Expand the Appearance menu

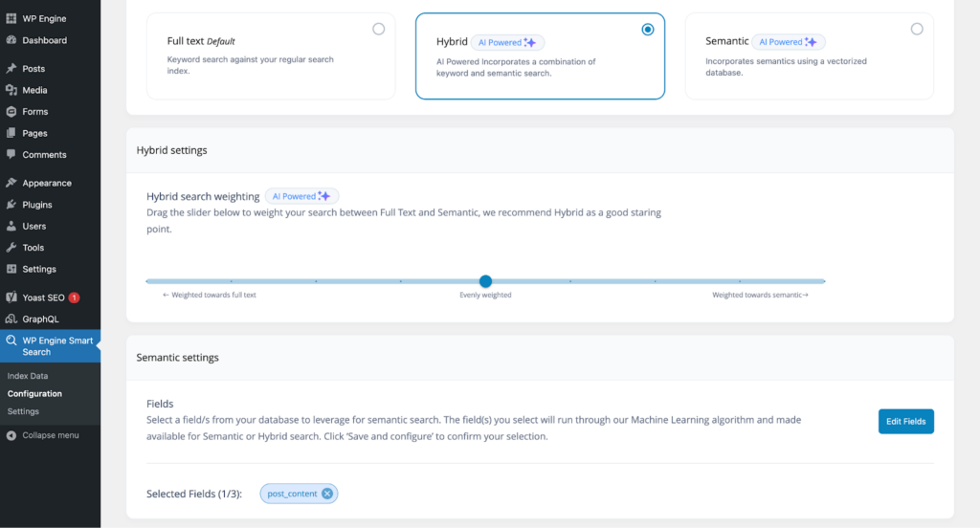[x=47, y=183]
